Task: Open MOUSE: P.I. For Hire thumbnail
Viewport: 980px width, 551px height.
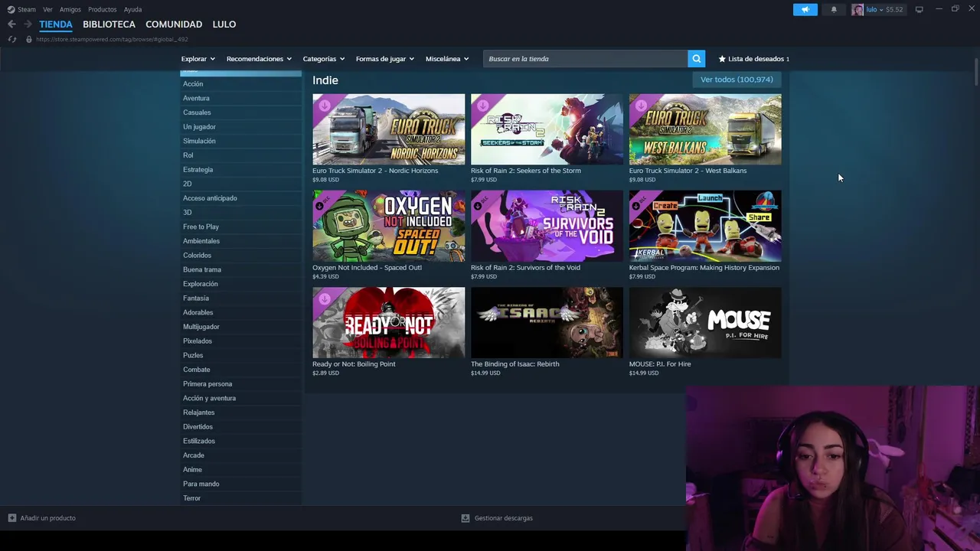Action: (705, 322)
